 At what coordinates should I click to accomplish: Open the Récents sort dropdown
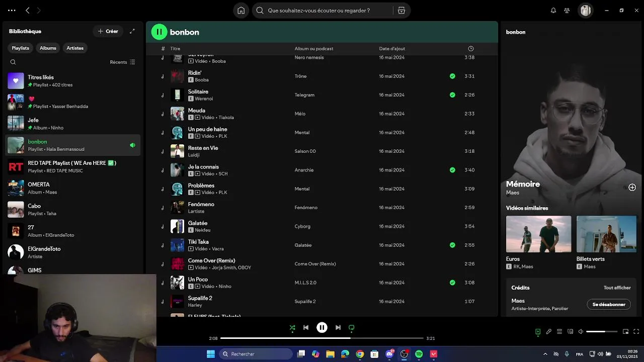tap(123, 62)
